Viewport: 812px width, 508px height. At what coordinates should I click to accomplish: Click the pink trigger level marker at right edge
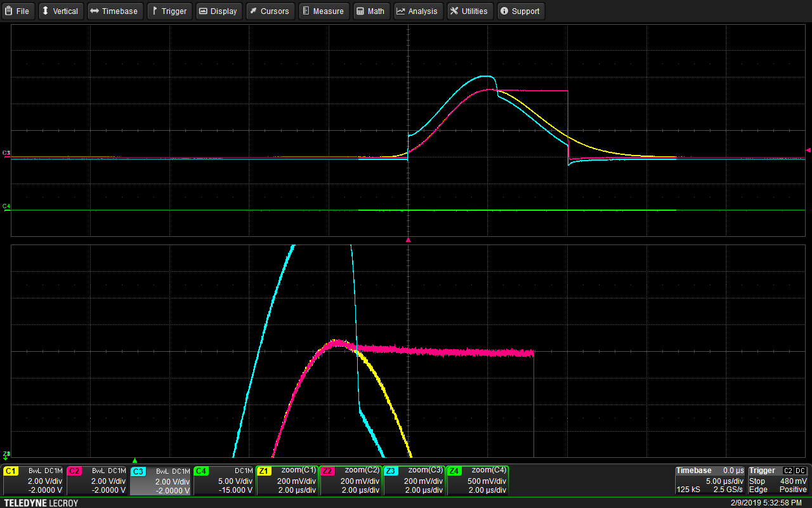808,150
